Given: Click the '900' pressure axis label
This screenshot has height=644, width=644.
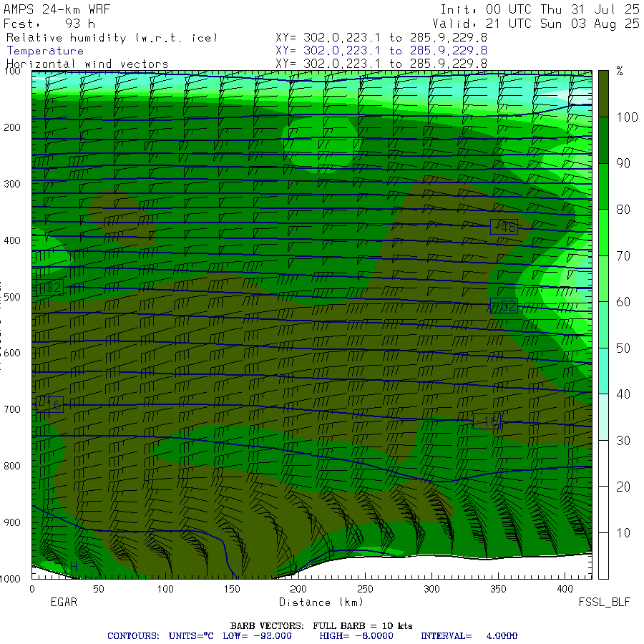Looking at the screenshot, I should pyautogui.click(x=12, y=522).
